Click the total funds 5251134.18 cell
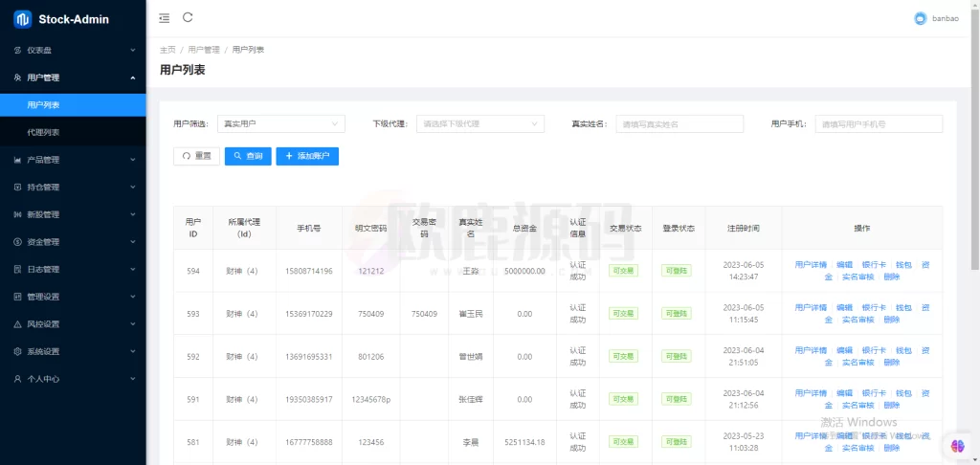 [x=524, y=442]
